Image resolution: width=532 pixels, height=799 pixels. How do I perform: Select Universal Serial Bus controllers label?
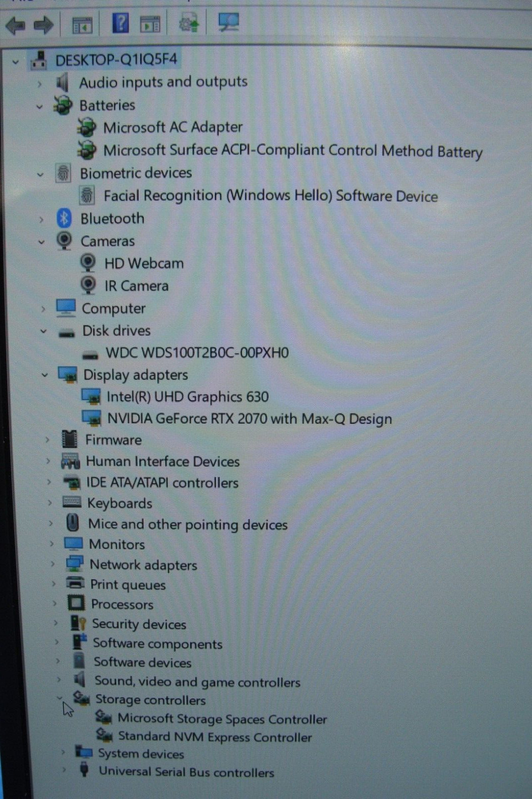coord(186,772)
